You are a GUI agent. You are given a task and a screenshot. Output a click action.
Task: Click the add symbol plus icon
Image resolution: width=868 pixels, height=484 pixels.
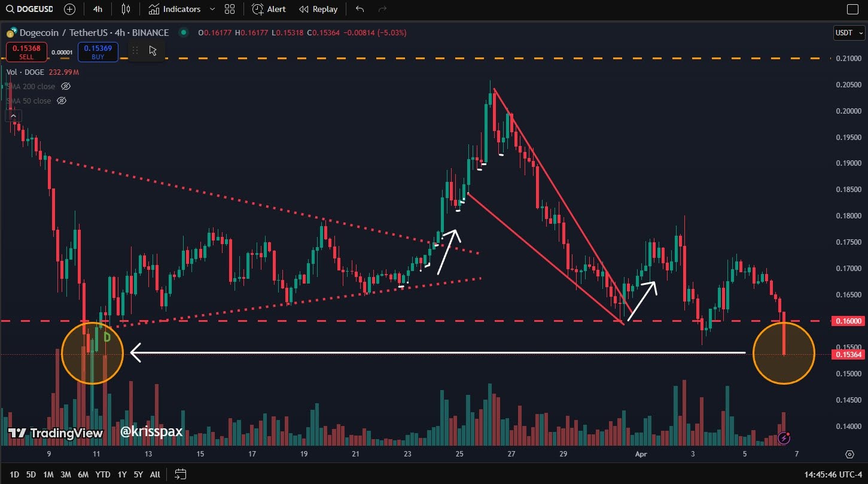(69, 9)
